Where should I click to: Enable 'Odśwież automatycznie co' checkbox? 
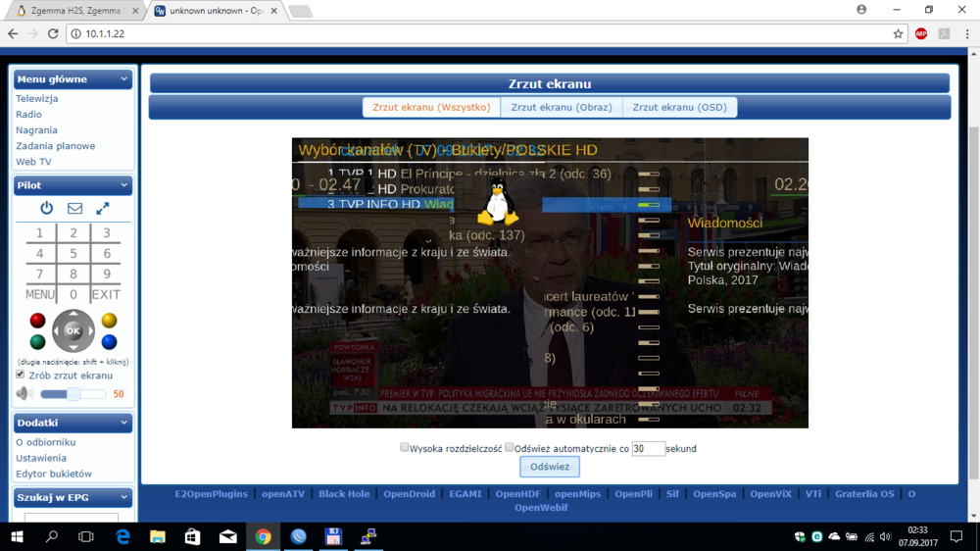[x=509, y=447]
